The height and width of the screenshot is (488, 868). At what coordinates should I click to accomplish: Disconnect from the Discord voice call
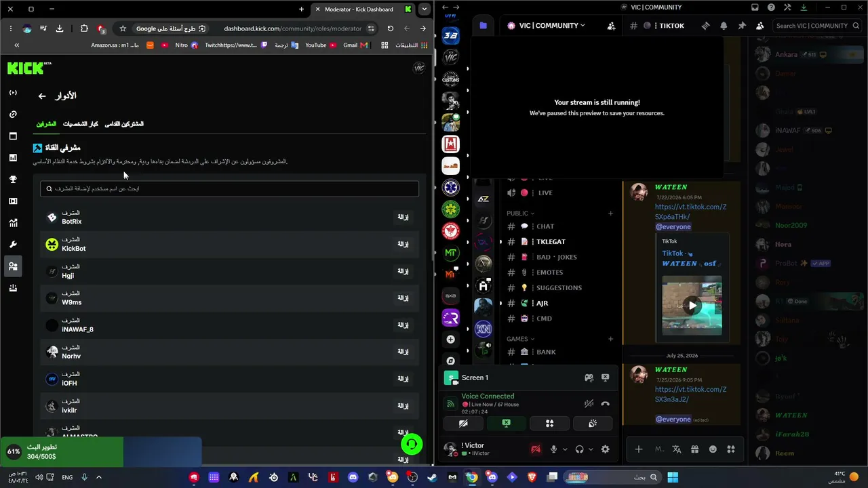[605, 404]
